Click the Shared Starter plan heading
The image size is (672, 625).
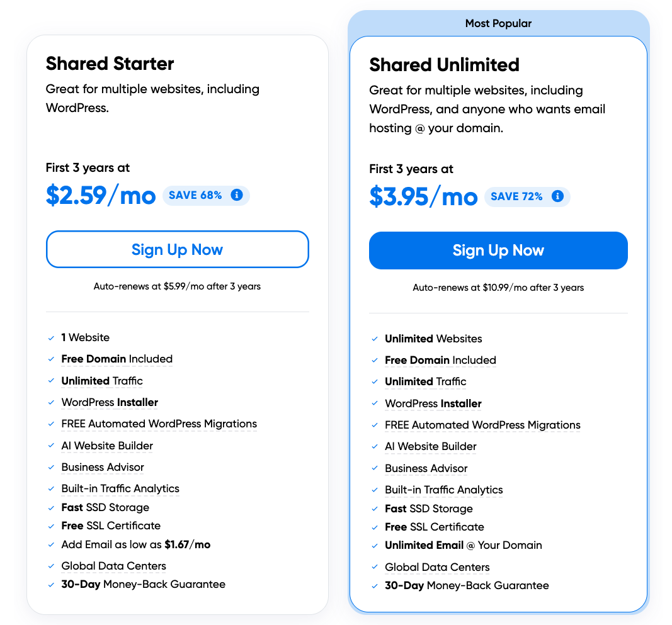click(x=110, y=64)
